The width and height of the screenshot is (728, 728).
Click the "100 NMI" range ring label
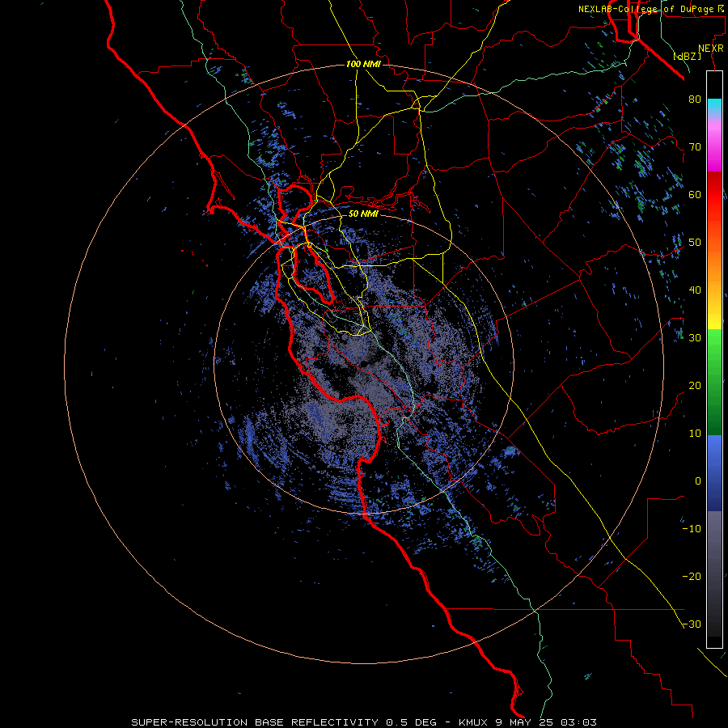363,64
